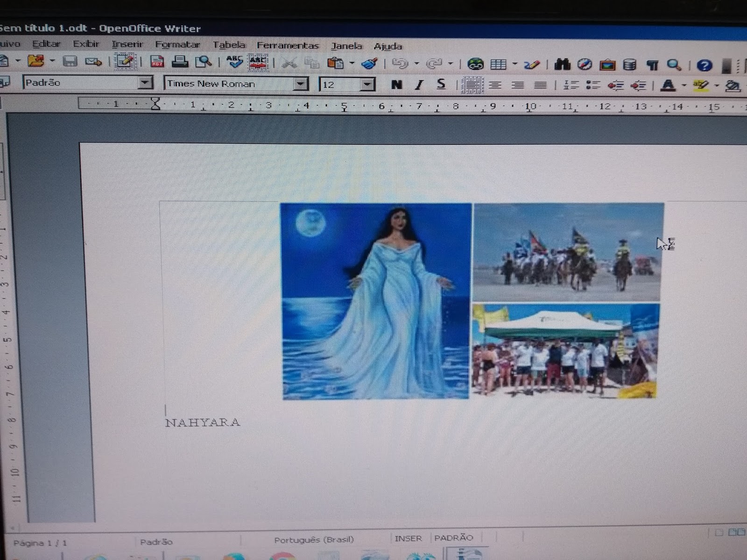Decrease paragraph indent
The image size is (747, 560).
coord(616,85)
